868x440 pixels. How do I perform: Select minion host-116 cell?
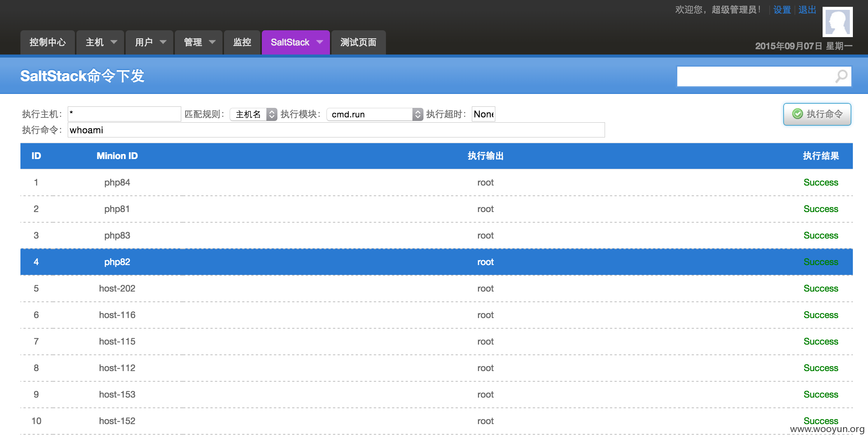pyautogui.click(x=117, y=315)
